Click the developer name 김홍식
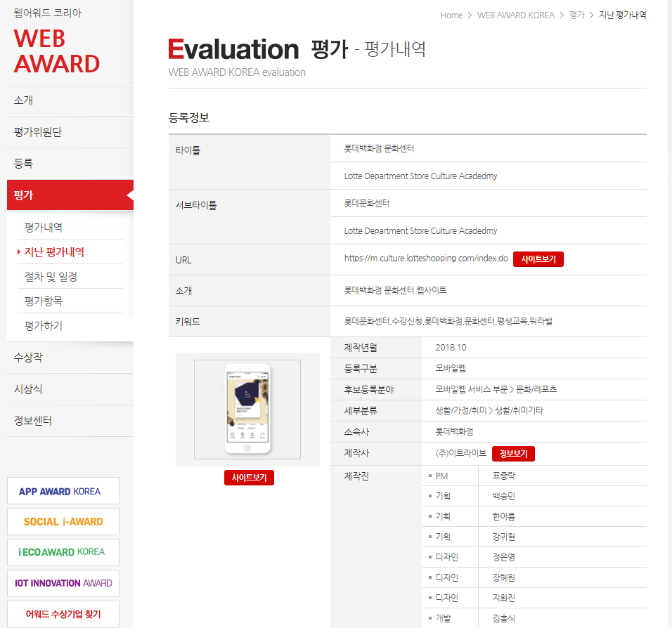 click(x=503, y=618)
